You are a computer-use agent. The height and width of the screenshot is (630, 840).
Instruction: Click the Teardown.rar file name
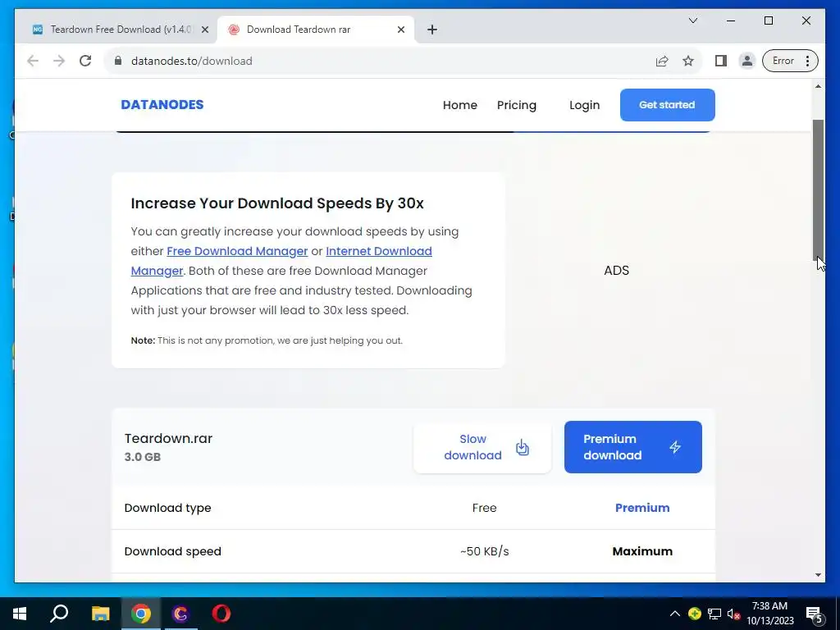168,438
